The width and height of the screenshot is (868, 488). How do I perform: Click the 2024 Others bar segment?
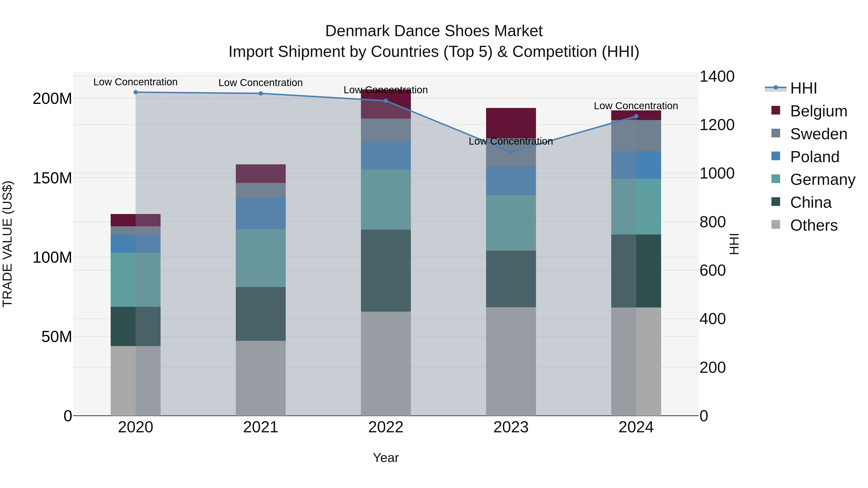point(636,362)
